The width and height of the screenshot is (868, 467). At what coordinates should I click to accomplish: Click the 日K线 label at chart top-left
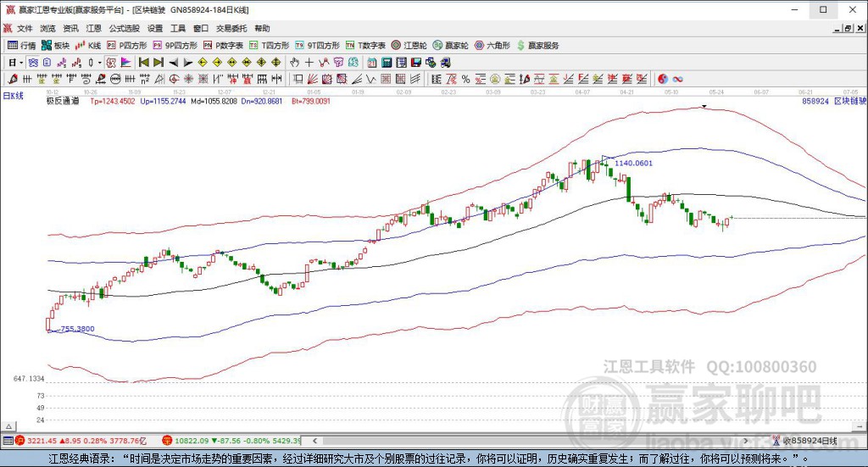[14, 96]
